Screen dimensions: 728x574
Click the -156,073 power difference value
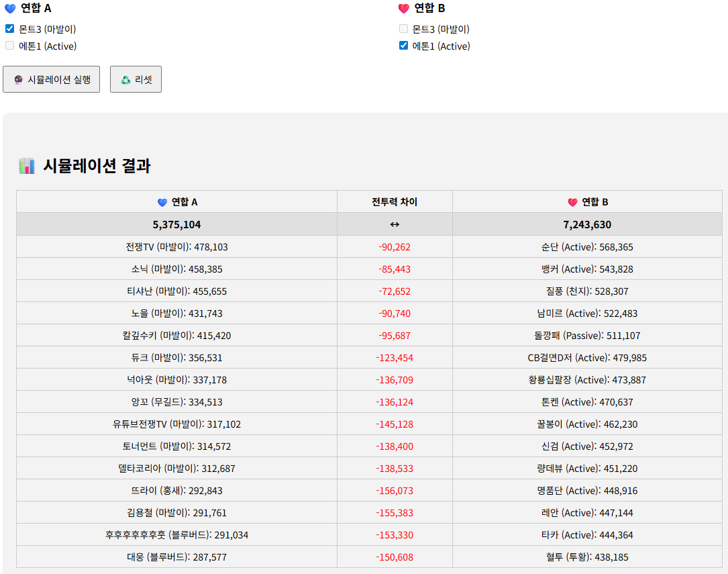click(x=395, y=491)
